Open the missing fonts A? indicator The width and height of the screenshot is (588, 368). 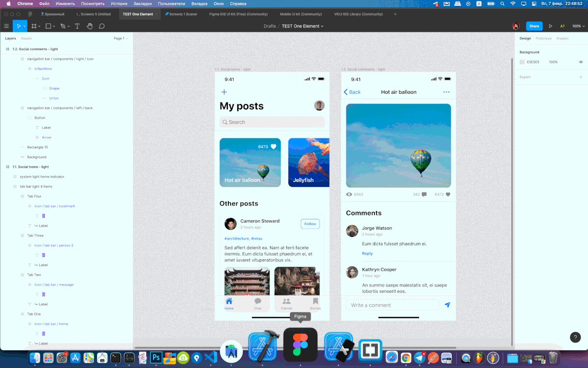tap(563, 26)
